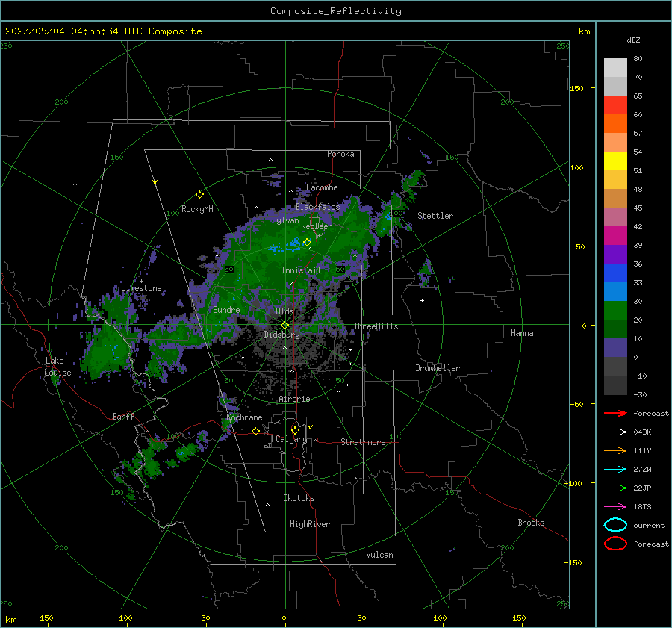Viewport: 672px width, 628px height.
Task: Click the RedDeer city label
Action: coord(317,226)
